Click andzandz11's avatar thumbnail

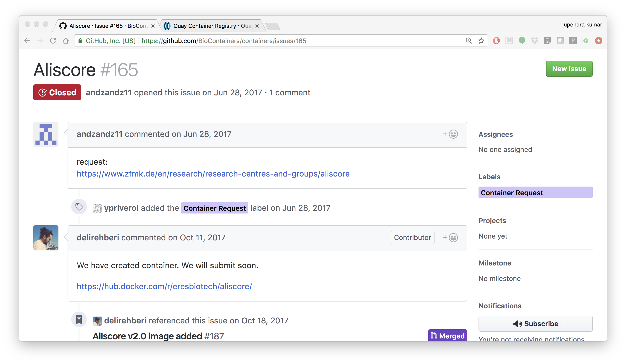click(x=46, y=134)
